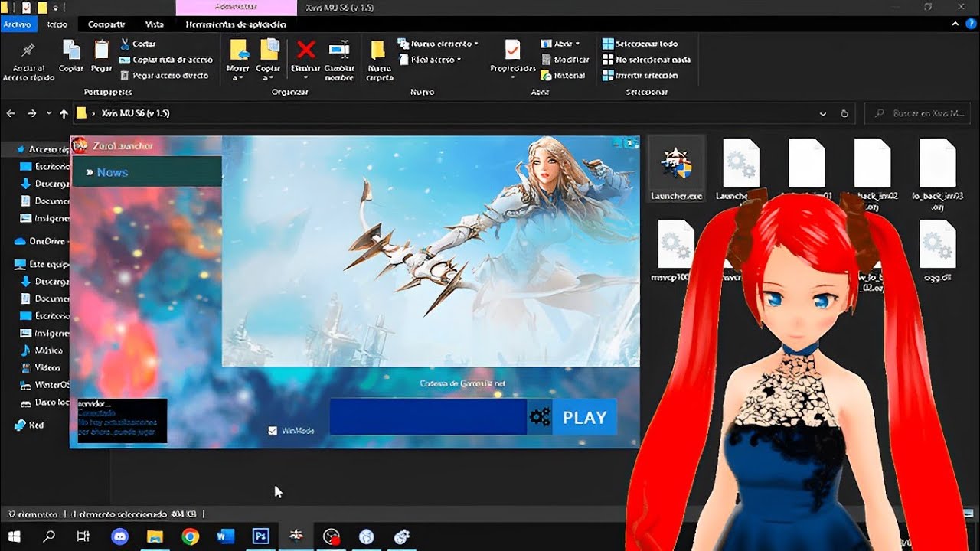Open Word from the taskbar
This screenshot has width=980, height=551.
pyautogui.click(x=225, y=536)
